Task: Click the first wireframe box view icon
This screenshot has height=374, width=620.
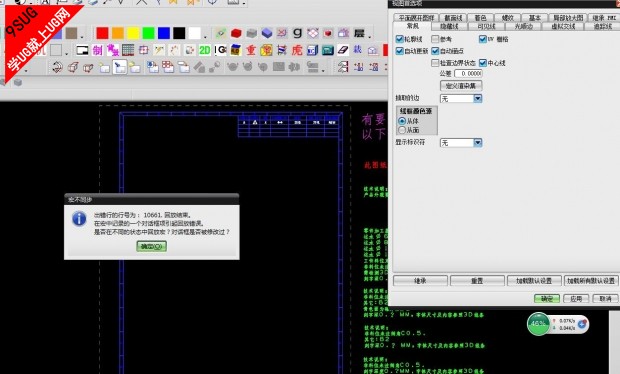Action: tap(73, 68)
